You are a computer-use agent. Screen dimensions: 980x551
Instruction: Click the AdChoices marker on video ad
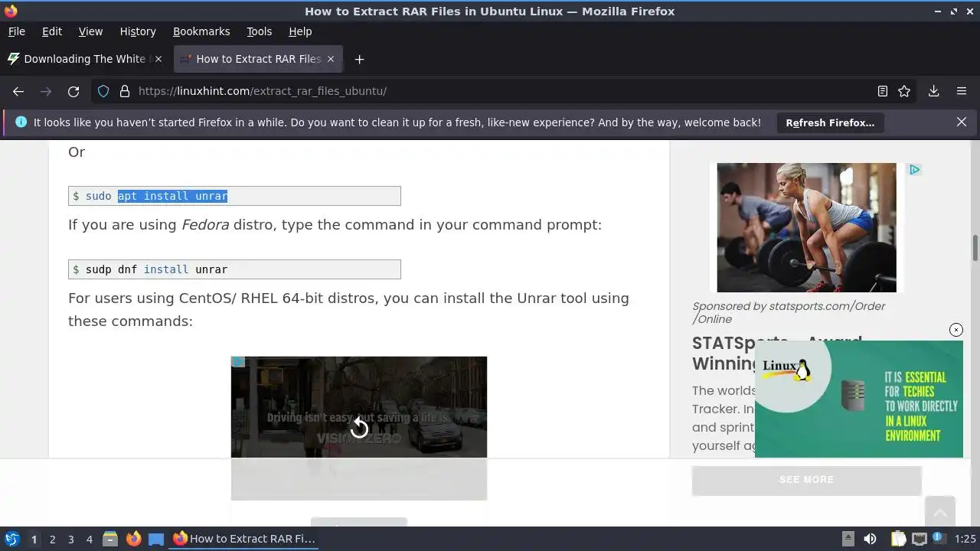pyautogui.click(x=238, y=362)
